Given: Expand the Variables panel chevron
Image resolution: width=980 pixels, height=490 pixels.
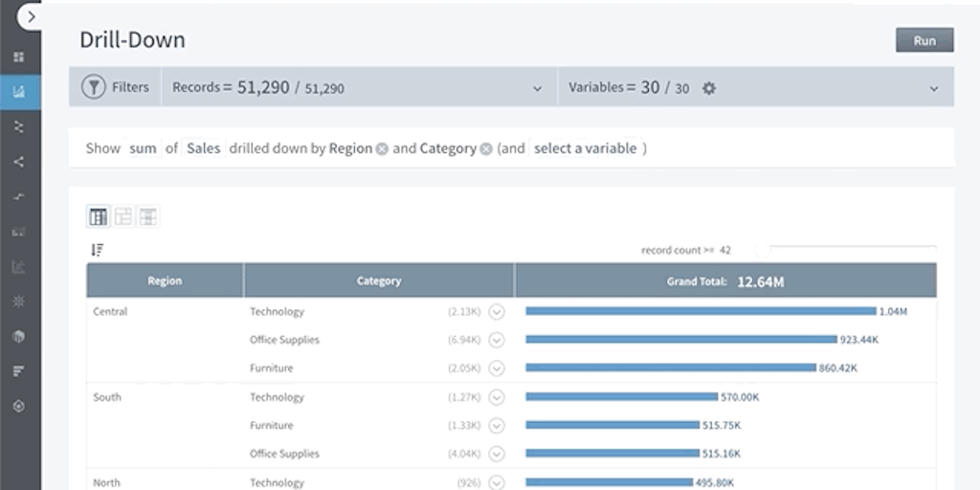Looking at the screenshot, I should 934,88.
